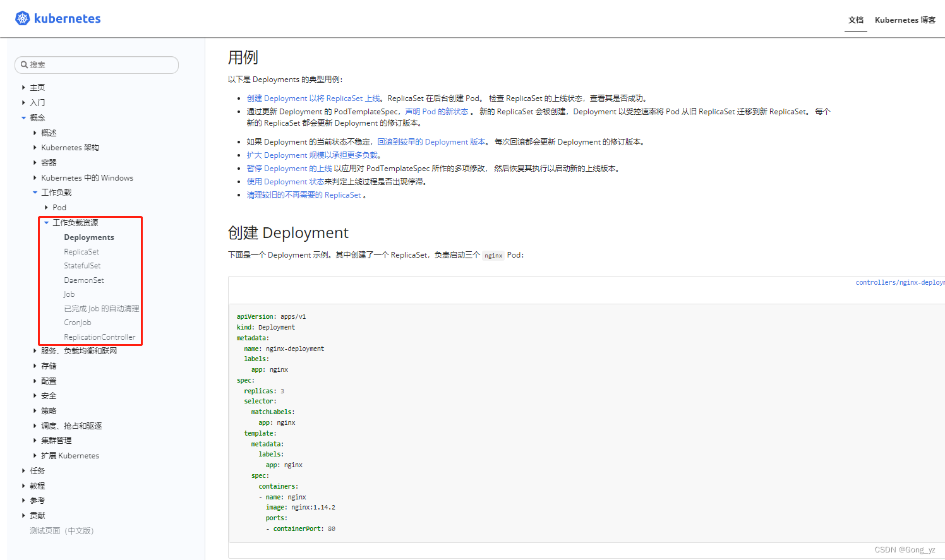Open ReplicationController sidebar entry
The width and height of the screenshot is (945, 560).
point(100,337)
